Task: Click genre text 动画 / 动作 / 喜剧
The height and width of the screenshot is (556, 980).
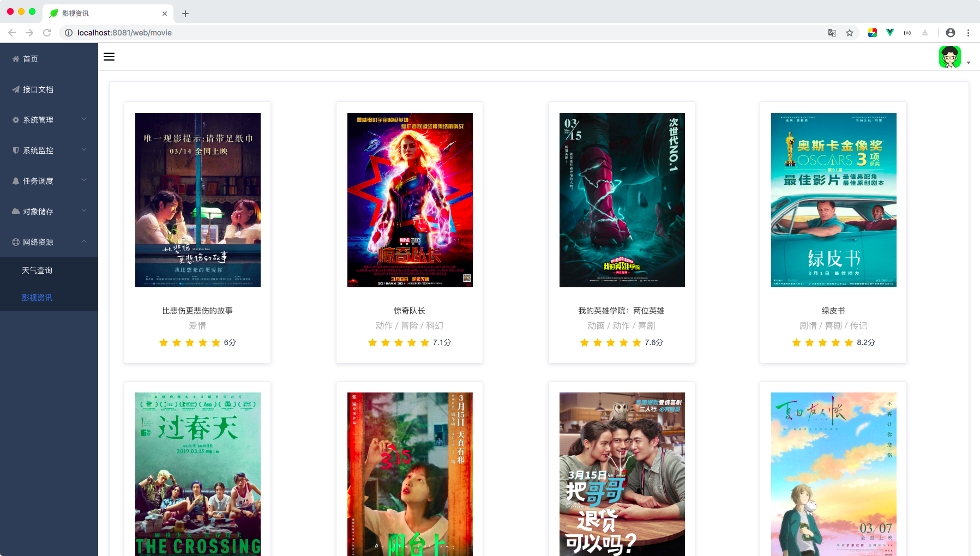Action: click(x=622, y=325)
